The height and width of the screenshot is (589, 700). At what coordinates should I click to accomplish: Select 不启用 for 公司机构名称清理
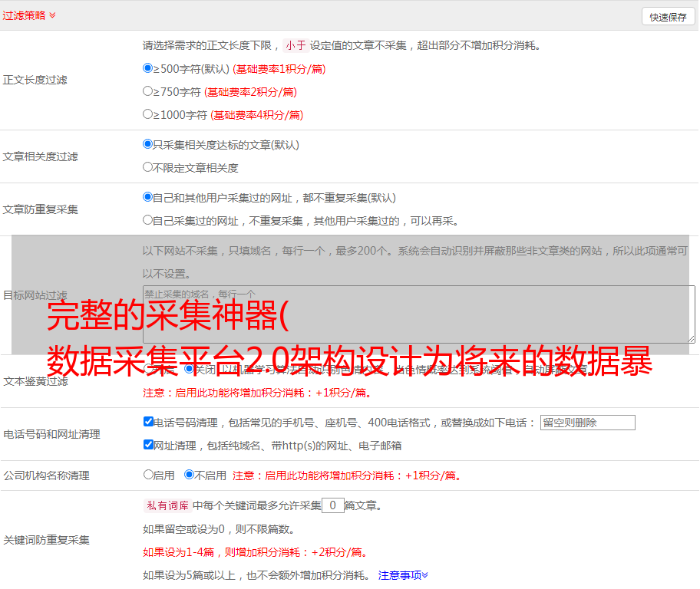(190, 475)
